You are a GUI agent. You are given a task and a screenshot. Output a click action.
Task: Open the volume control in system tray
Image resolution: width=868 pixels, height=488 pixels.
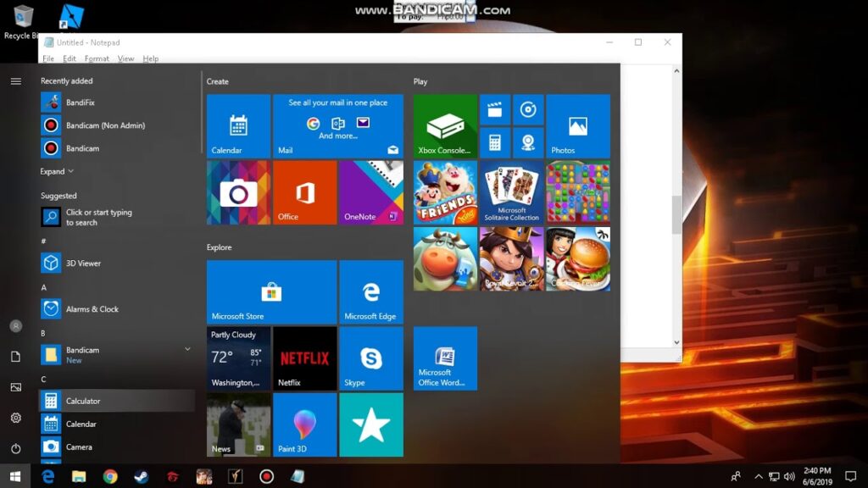coord(789,476)
